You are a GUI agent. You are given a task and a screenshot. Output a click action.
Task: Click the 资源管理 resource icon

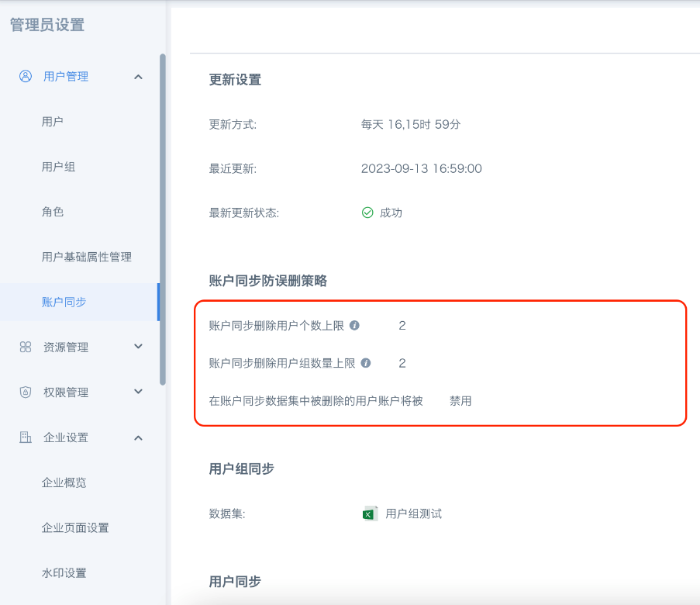[x=26, y=347]
